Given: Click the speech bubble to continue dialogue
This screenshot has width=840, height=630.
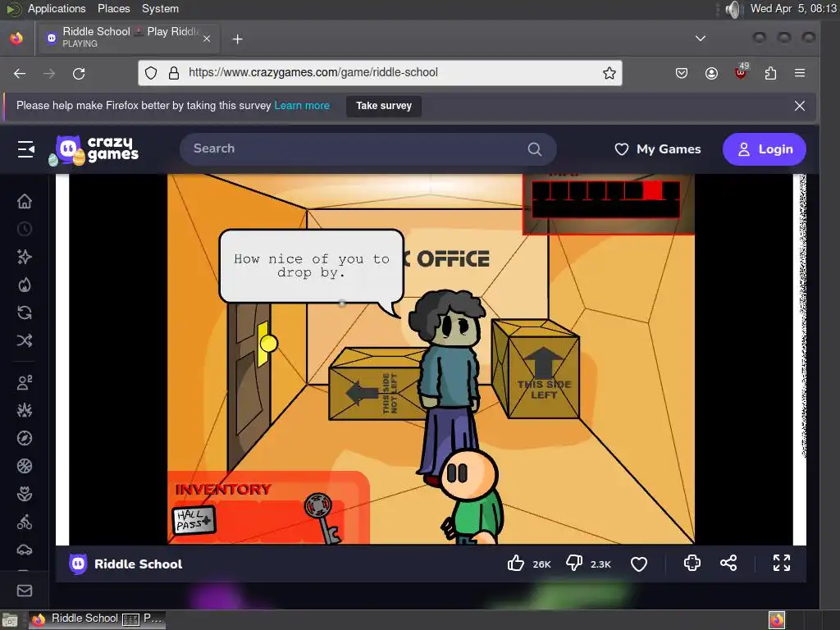Looking at the screenshot, I should pyautogui.click(x=311, y=267).
